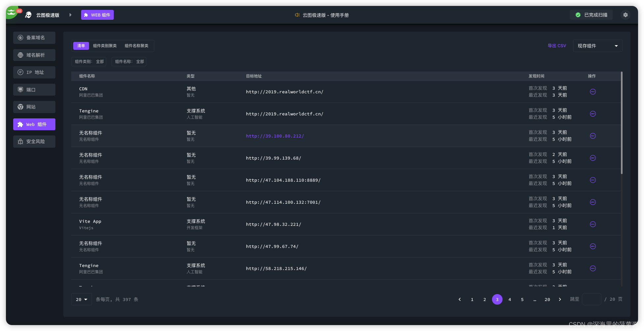Open the 20 per page size dropdown
The width and height of the screenshot is (644, 331).
81,299
